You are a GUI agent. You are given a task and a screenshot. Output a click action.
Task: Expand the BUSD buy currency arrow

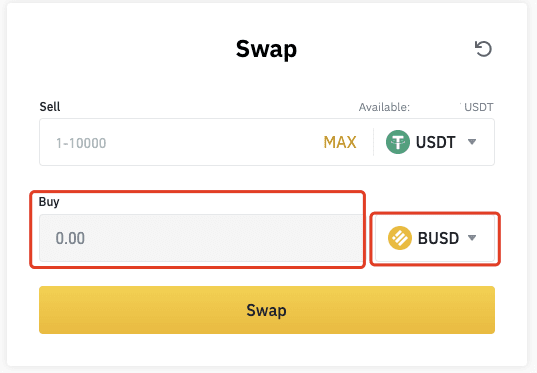(x=472, y=237)
